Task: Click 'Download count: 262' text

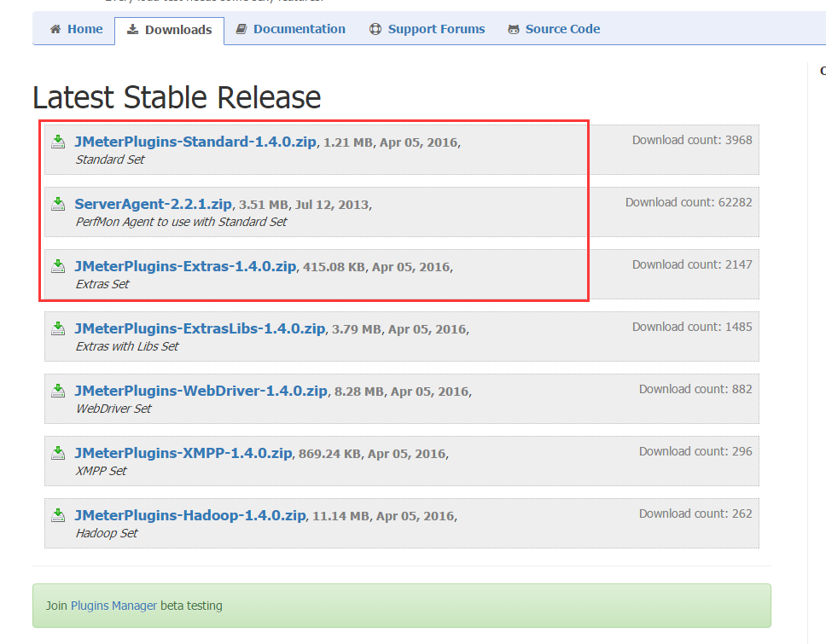Action: tap(695, 513)
